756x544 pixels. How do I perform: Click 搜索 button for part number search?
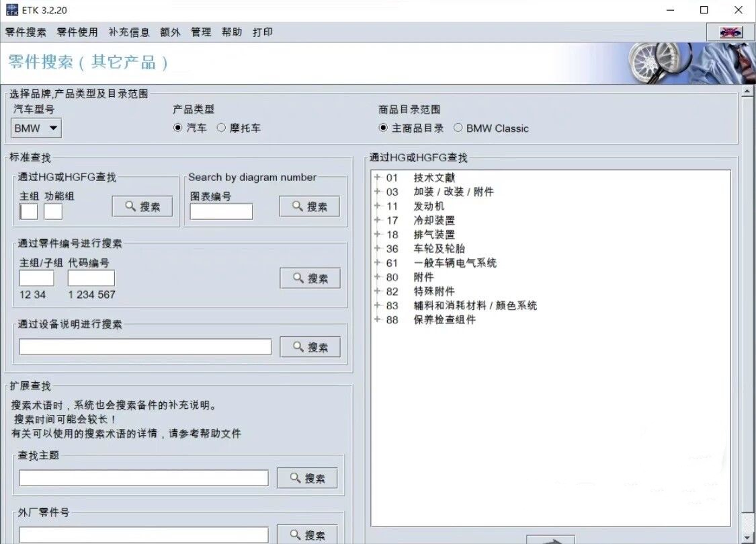tap(310, 278)
